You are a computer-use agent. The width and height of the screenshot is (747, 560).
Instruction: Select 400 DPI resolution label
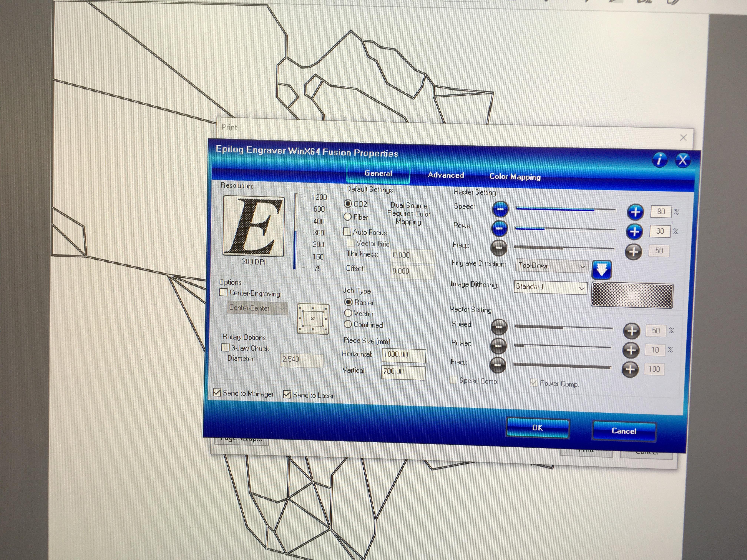click(x=318, y=221)
